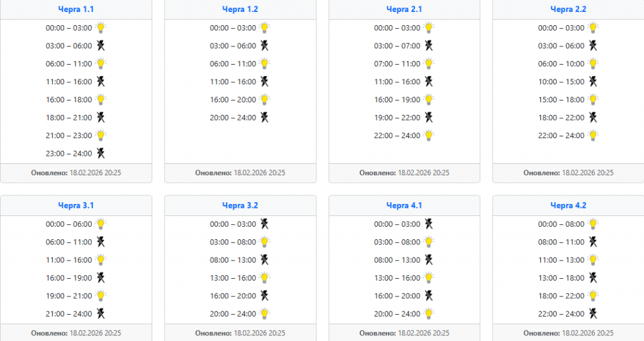The height and width of the screenshot is (341, 644).
Task: Click the power-off icon for 23:00 – 24:00 in Черга 1.1
Action: tap(101, 153)
